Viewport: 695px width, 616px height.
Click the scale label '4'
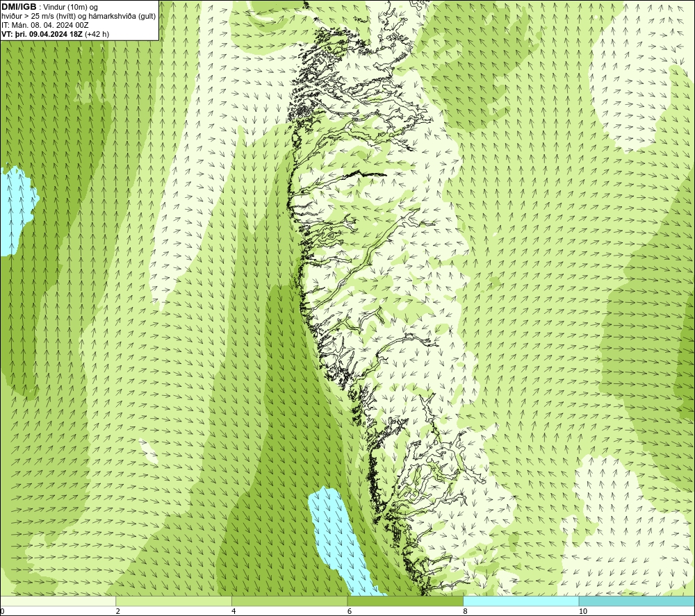coord(234,611)
